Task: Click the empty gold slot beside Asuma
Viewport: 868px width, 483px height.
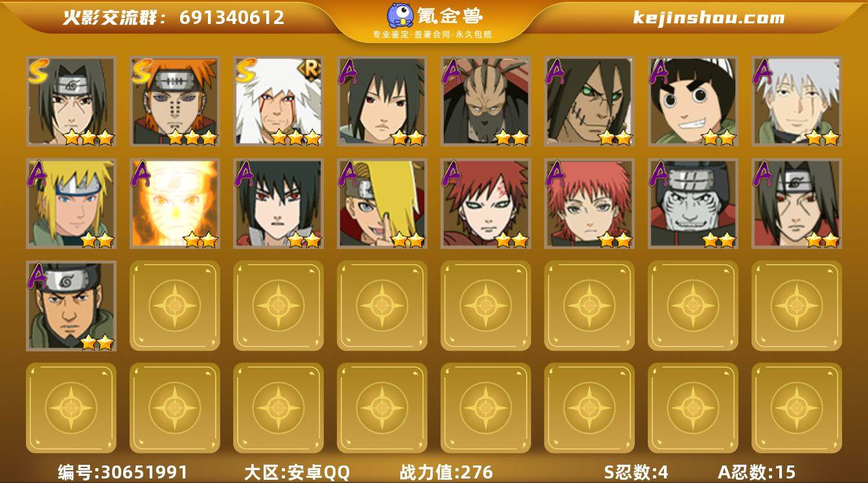Action: click(175, 306)
